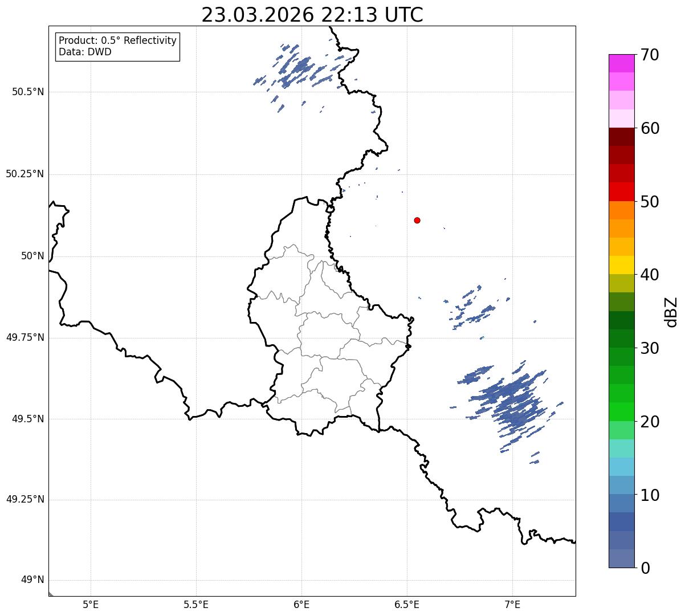Click the 50°N latitude tick label
685x616 pixels.
pos(32,256)
